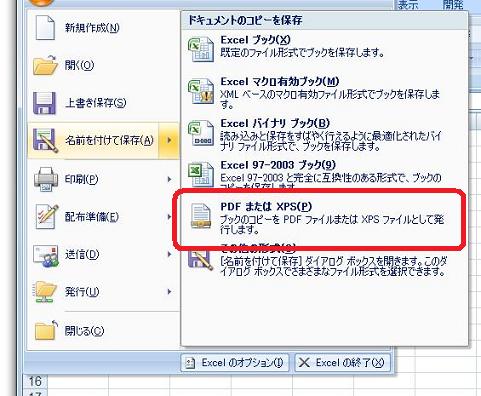Expand the 名前を付けて保存 submenu arrow
481x396 pixels.
click(169, 140)
